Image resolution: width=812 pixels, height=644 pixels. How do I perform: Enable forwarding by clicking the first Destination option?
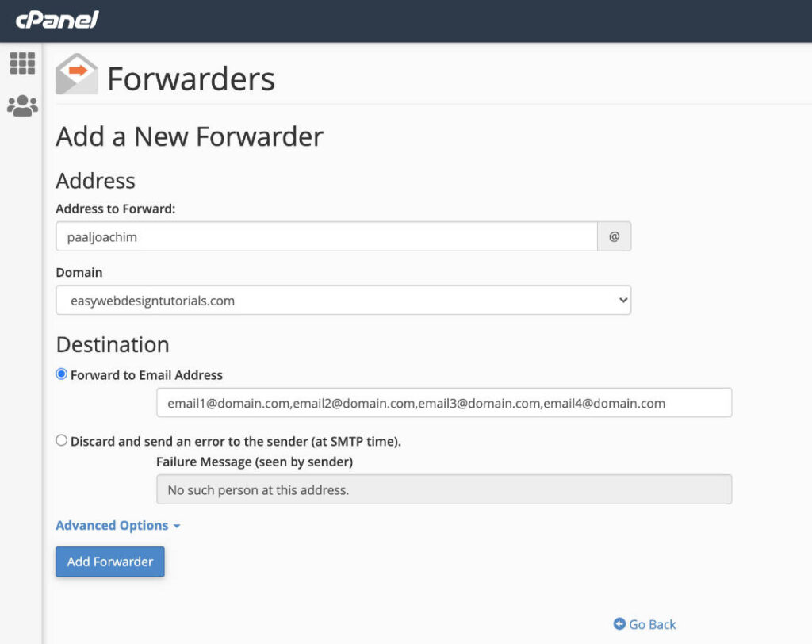[x=61, y=374]
